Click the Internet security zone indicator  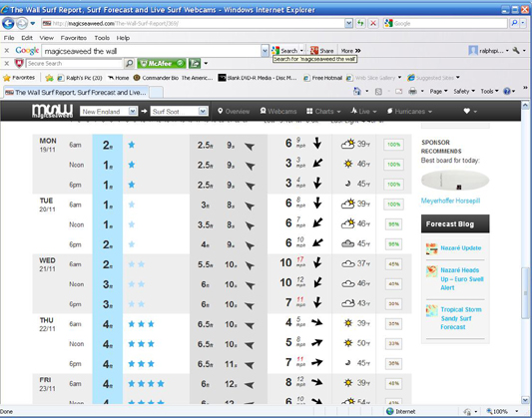tap(400, 411)
